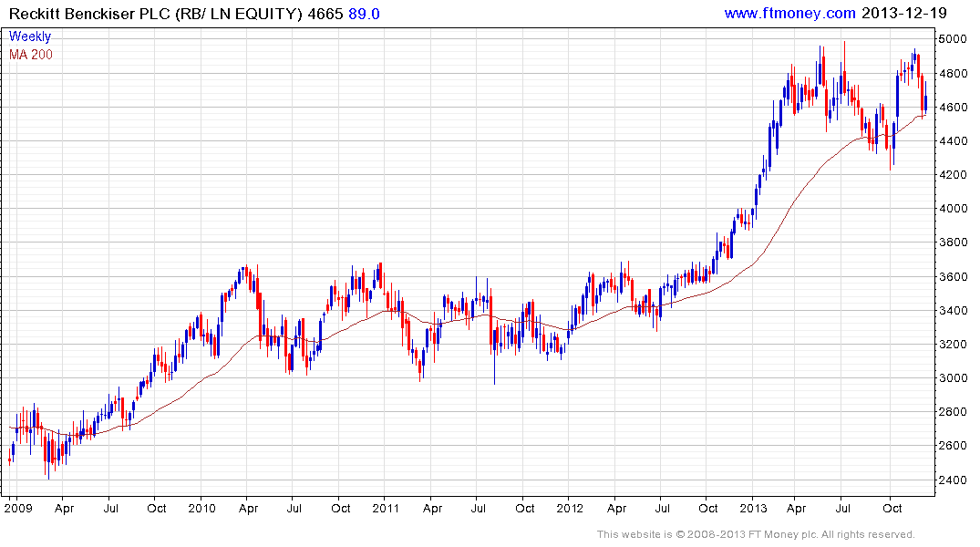This screenshot has width=980, height=547.
Task: Click the 2011 year label on time axis
Action: click(x=386, y=508)
